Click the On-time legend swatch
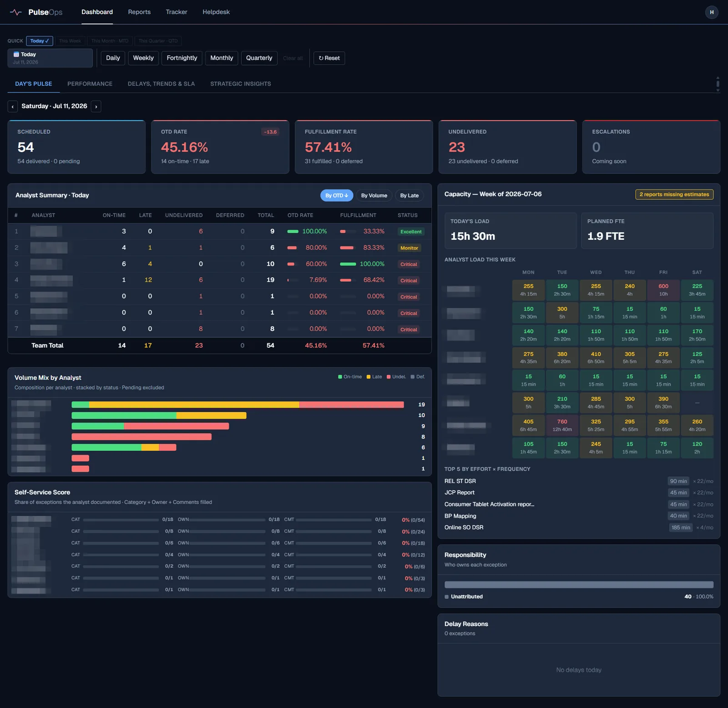Viewport: 728px width, 708px height. pyautogui.click(x=340, y=377)
